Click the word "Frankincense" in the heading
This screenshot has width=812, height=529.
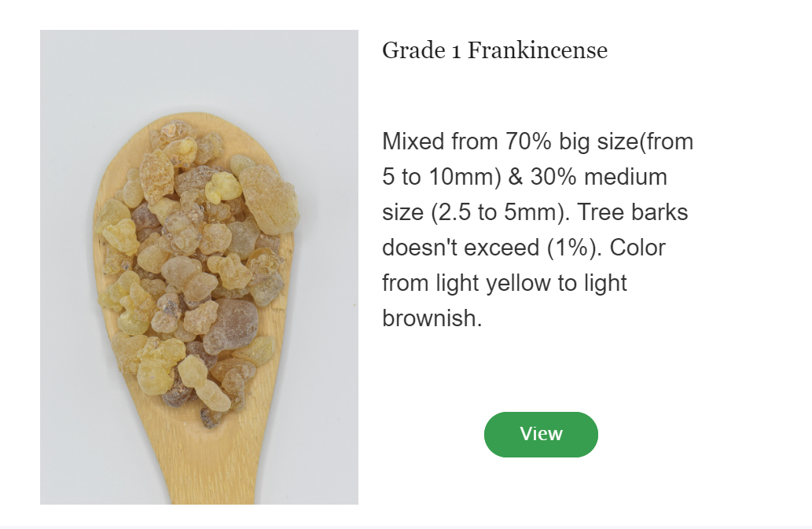coord(538,51)
